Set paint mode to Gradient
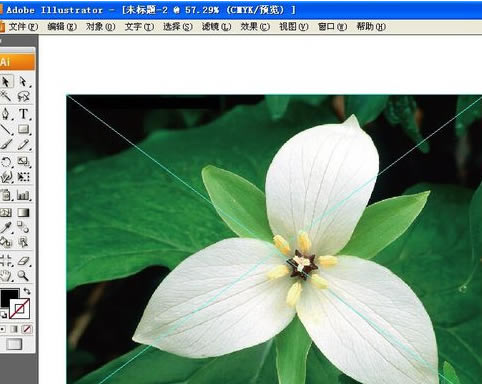Screen dimensions: 482x384 (14, 329)
